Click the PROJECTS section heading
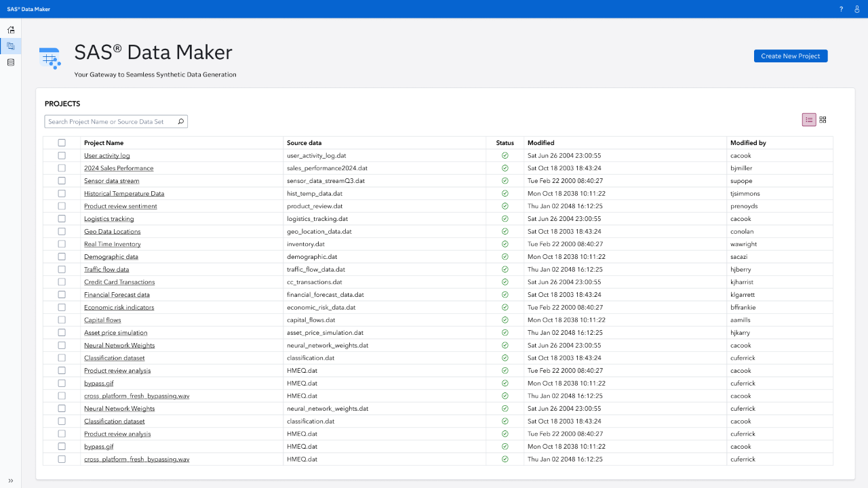The width and height of the screenshot is (868, 488). pos(62,104)
